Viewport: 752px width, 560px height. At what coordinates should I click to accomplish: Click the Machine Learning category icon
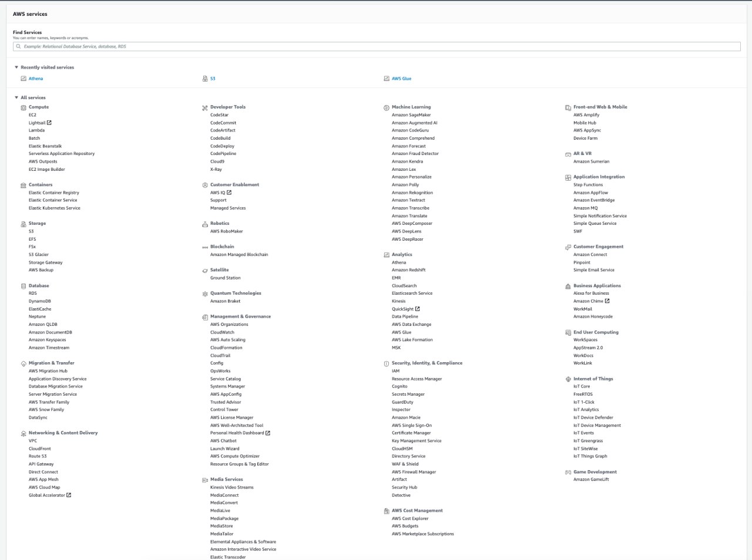387,107
